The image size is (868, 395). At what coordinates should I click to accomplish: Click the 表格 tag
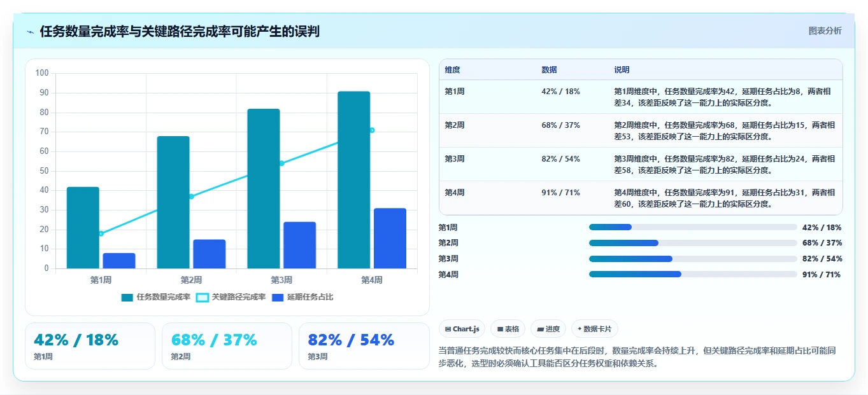[508, 329]
